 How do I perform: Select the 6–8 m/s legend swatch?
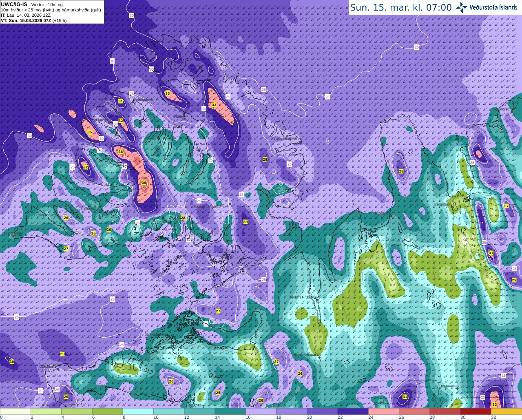[x=107, y=411]
